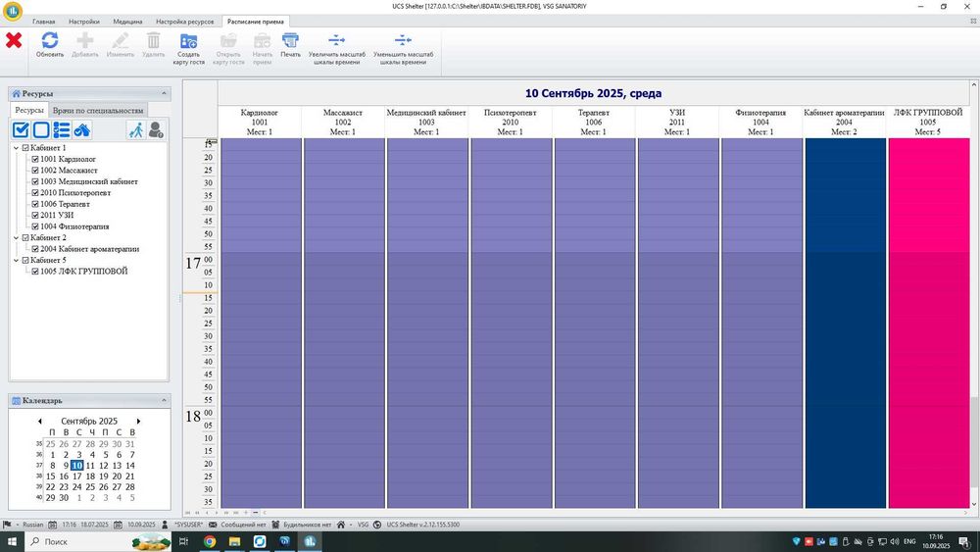Image resolution: width=980 pixels, height=552 pixels.
Task: Click 17:00 slot in pink ЛФК ГРУППОВОЙ column
Action: coord(929,259)
